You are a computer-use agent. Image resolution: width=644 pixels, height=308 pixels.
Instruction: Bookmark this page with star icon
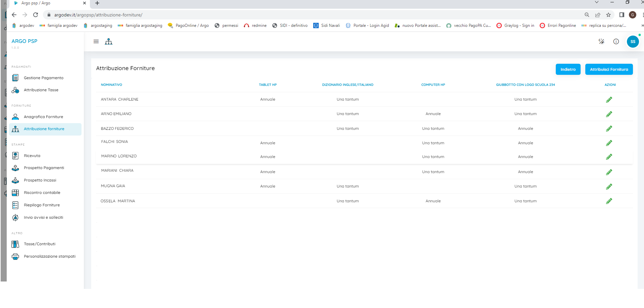tap(608, 15)
